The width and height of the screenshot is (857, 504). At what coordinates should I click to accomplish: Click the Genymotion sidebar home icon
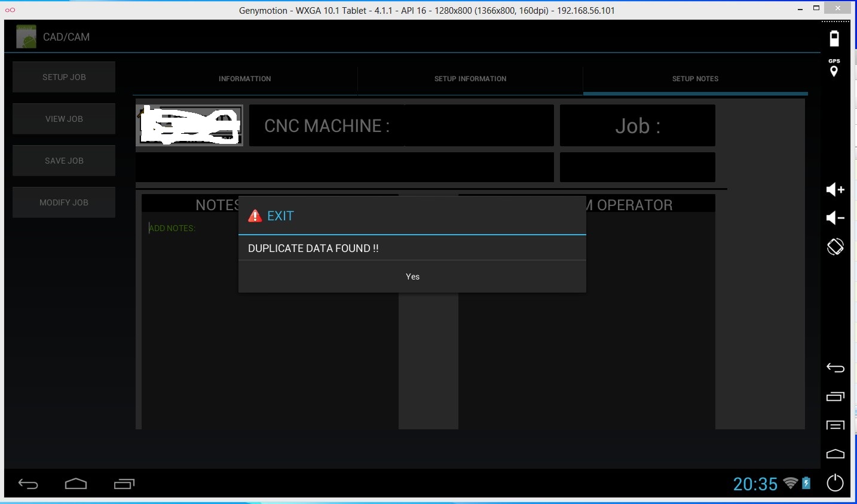tap(835, 454)
